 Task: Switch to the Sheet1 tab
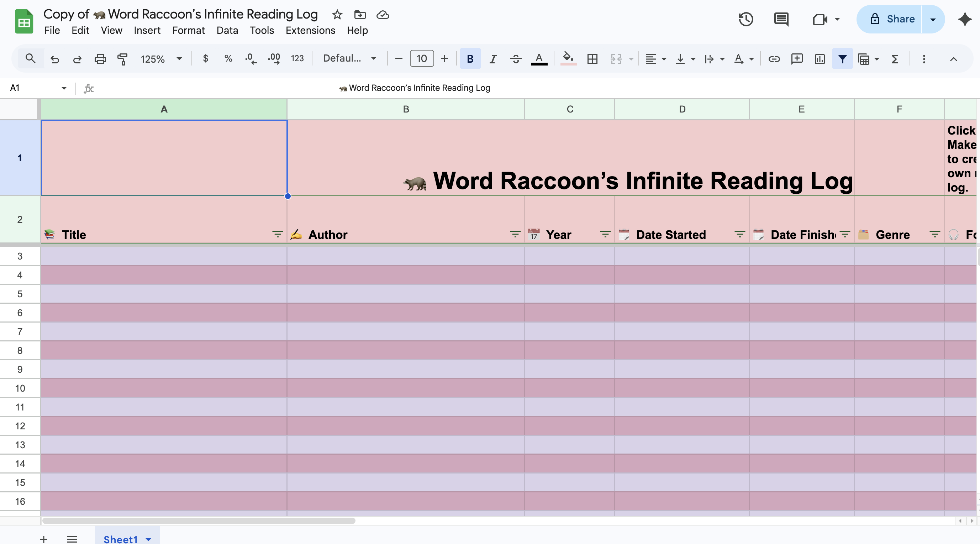point(120,539)
